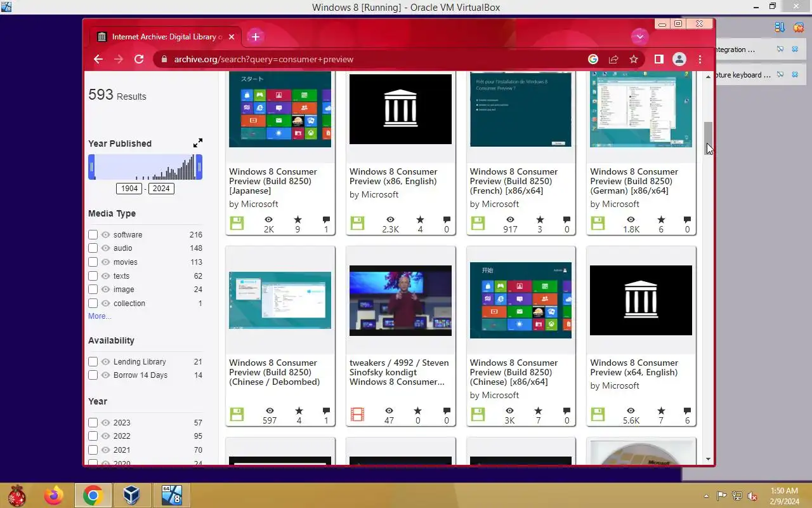Click the Action Center flag icon

point(722,496)
